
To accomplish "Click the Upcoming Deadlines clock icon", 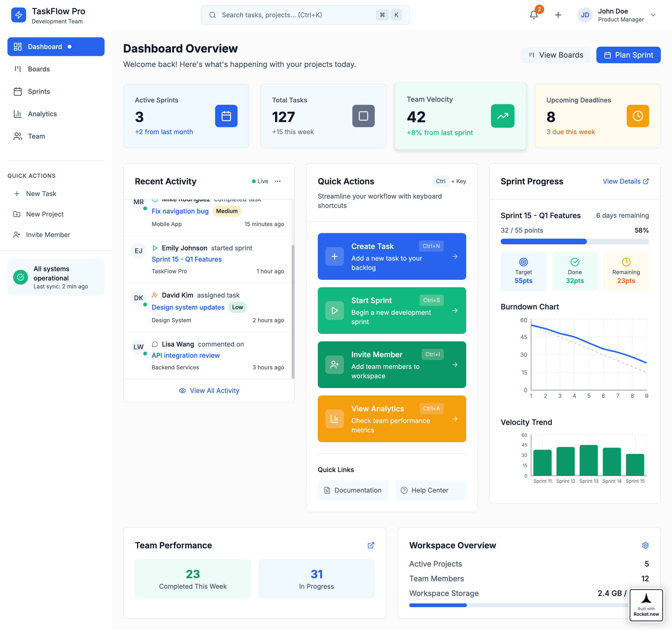I will pyautogui.click(x=637, y=116).
